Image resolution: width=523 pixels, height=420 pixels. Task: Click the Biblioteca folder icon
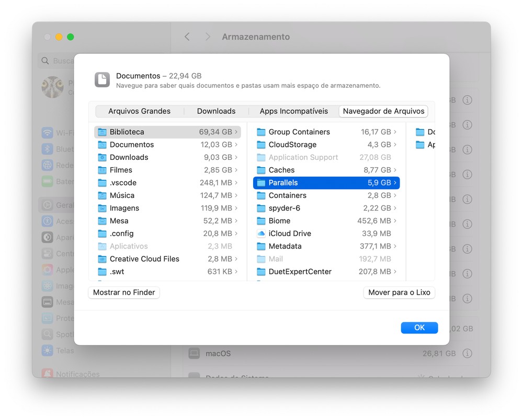(x=102, y=132)
